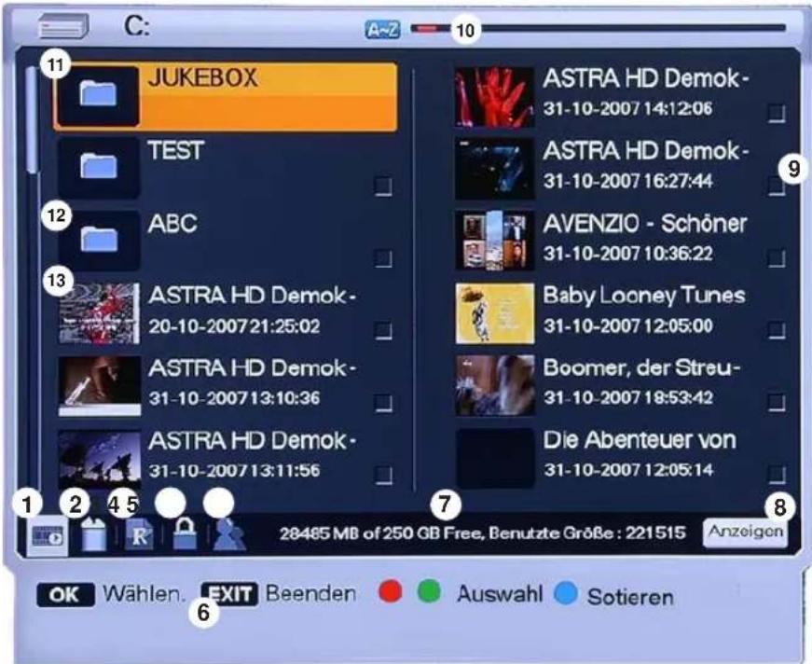Select the Boomer, der Streu- title

pyautogui.click(x=641, y=368)
